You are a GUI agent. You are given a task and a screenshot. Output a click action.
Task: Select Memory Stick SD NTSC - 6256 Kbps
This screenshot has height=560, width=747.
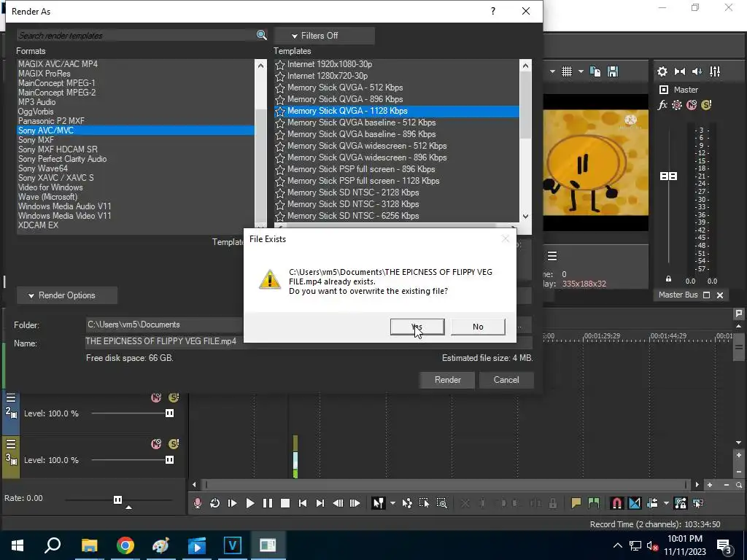pos(396,216)
